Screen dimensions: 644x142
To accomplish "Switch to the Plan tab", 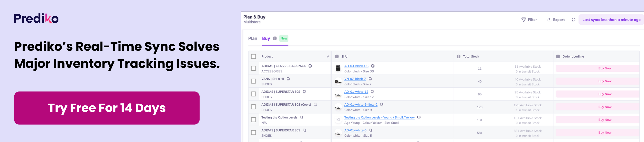I will click(x=252, y=38).
